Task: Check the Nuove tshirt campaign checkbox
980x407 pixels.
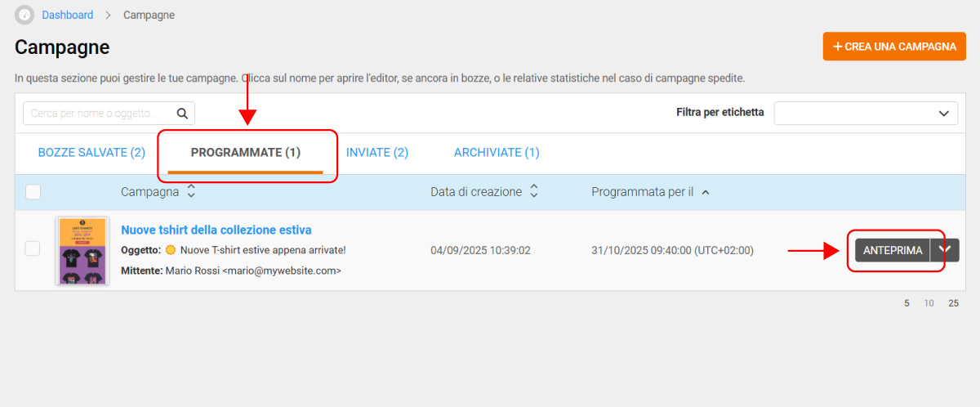Action: (x=33, y=249)
